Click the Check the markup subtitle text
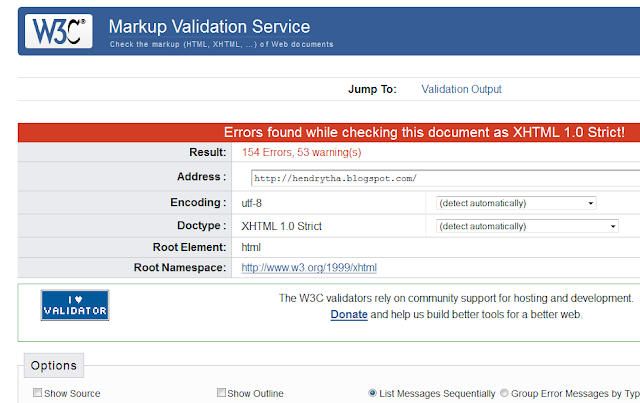 pos(221,44)
